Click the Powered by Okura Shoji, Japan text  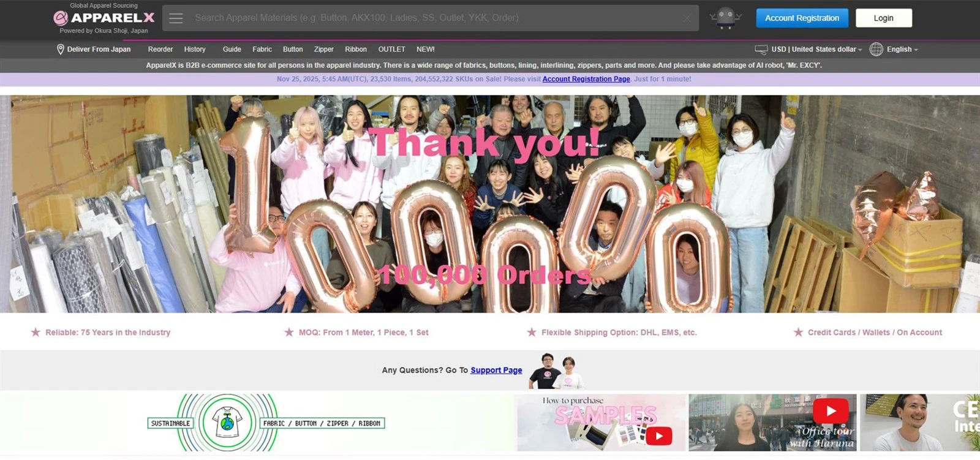tap(104, 31)
